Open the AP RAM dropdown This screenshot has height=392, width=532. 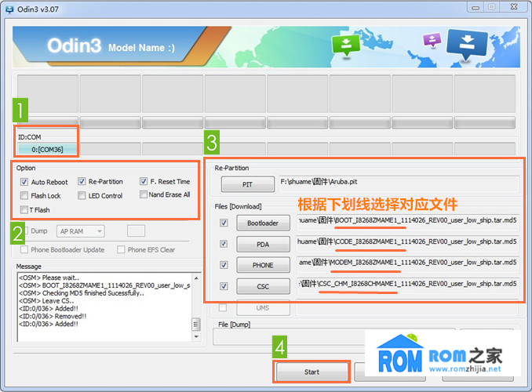80,231
